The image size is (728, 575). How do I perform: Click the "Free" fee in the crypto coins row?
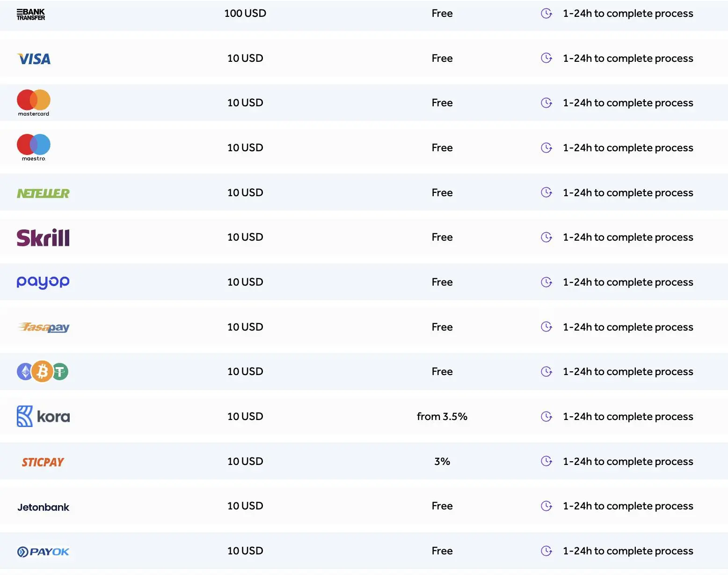[442, 371]
